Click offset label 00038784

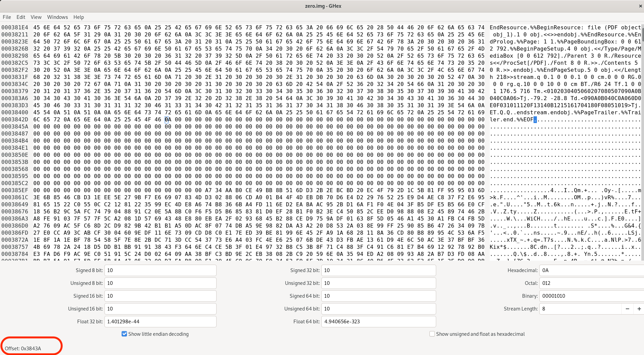pos(15,254)
